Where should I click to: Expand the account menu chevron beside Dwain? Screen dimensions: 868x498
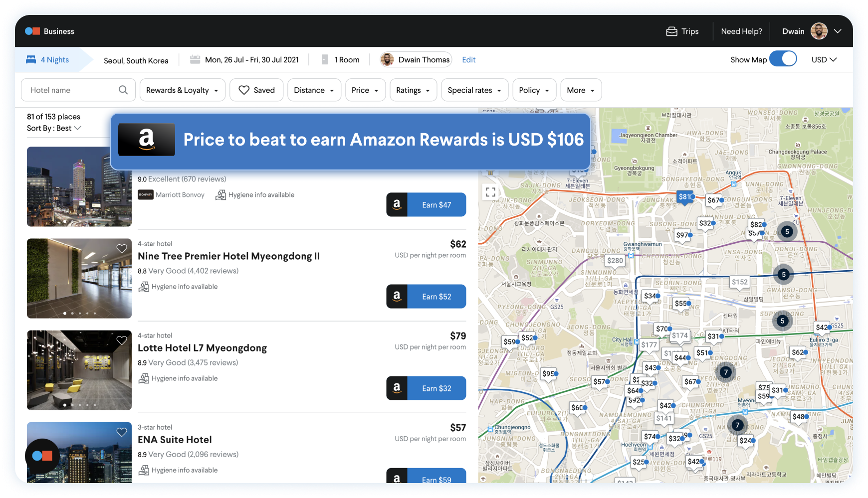(838, 31)
